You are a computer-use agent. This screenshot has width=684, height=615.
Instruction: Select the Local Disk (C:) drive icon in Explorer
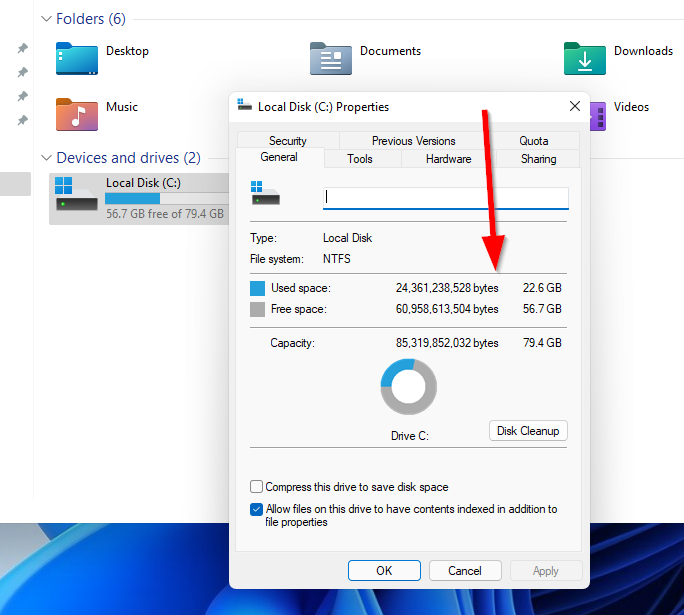point(76,194)
